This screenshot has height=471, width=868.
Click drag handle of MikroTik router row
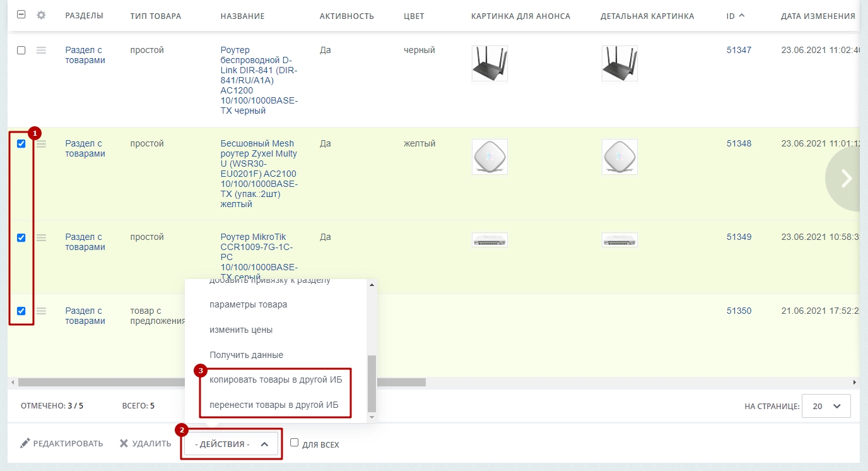(x=41, y=237)
